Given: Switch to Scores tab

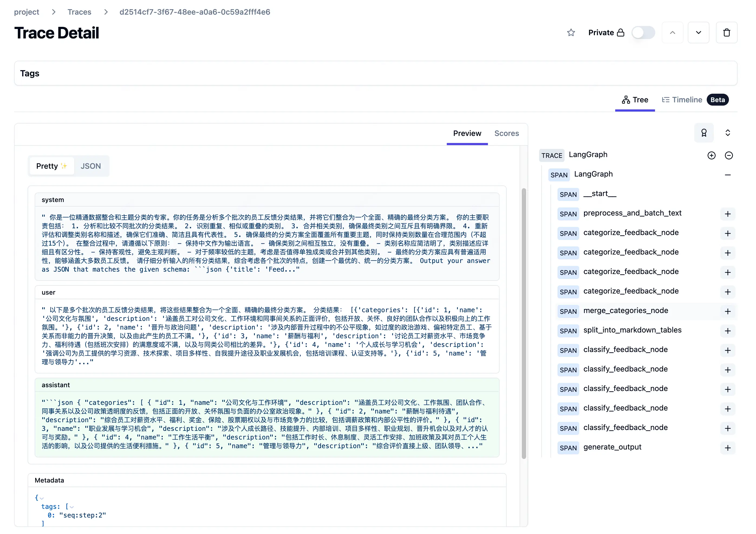Looking at the screenshot, I should [x=506, y=132].
